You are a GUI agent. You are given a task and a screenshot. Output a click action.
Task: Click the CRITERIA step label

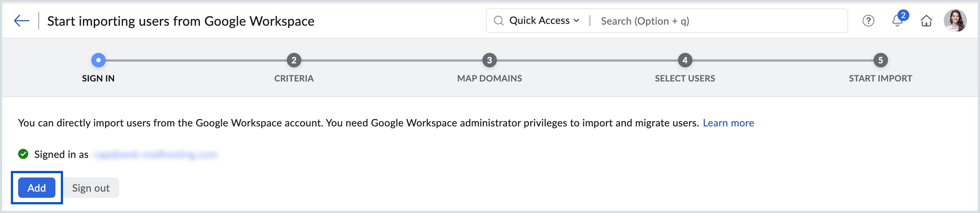point(294,78)
